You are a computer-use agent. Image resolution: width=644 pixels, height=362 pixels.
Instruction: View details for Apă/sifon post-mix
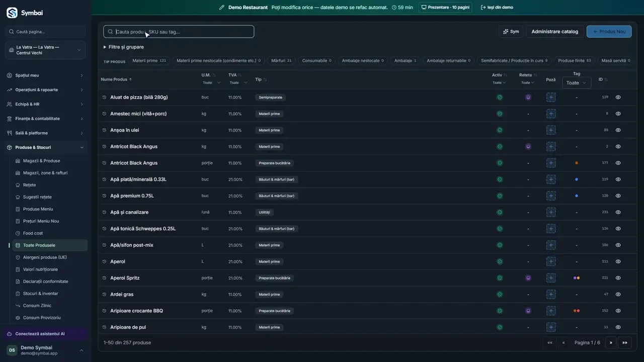(618, 245)
